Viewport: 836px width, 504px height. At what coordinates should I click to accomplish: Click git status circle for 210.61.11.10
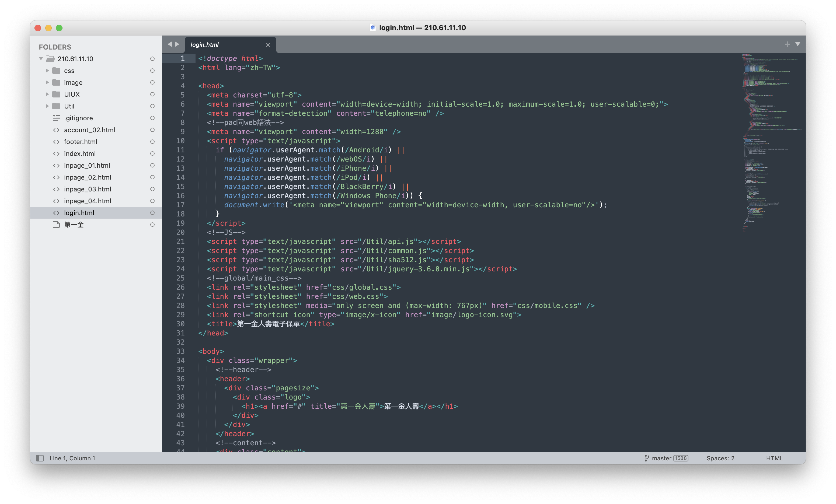coord(152,59)
